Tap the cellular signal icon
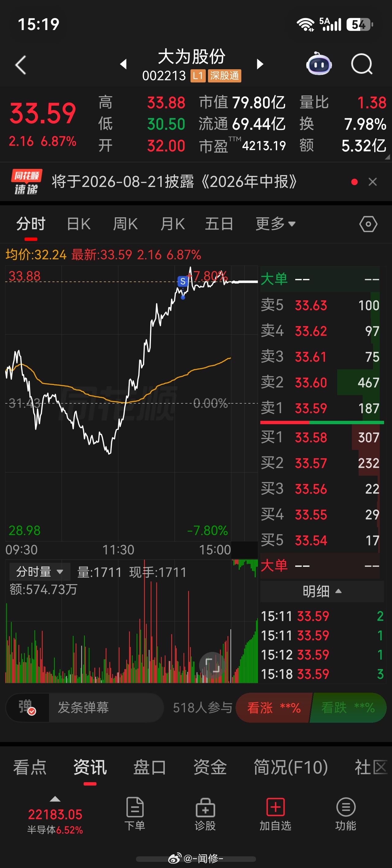 [331, 24]
